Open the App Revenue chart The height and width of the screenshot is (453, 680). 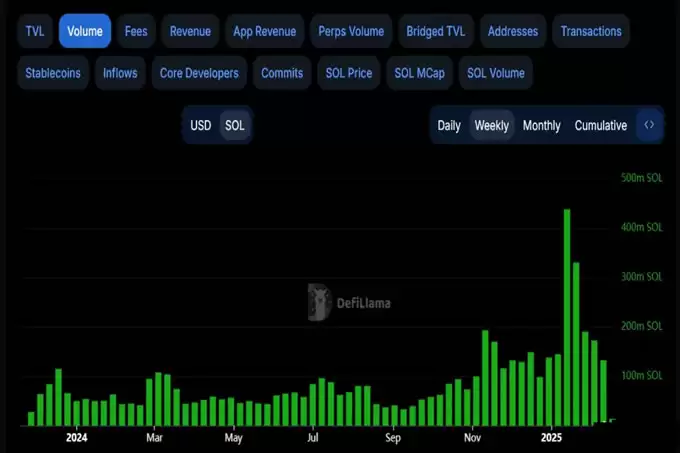click(x=265, y=31)
